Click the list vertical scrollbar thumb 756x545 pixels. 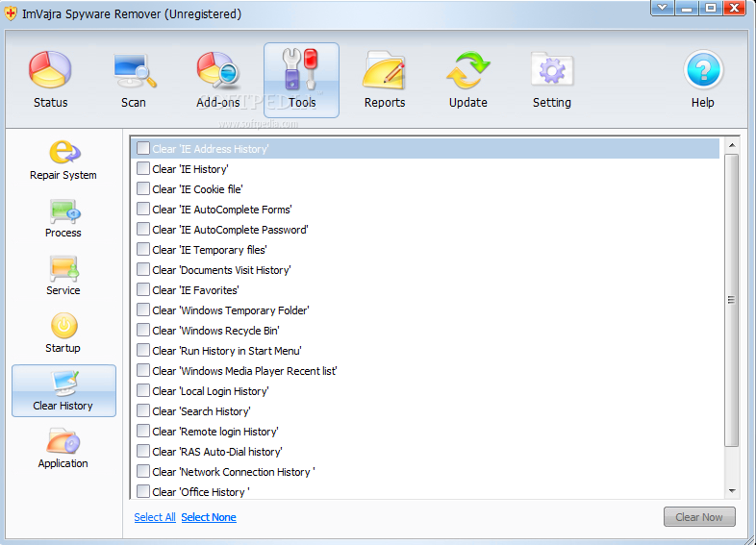732,300
